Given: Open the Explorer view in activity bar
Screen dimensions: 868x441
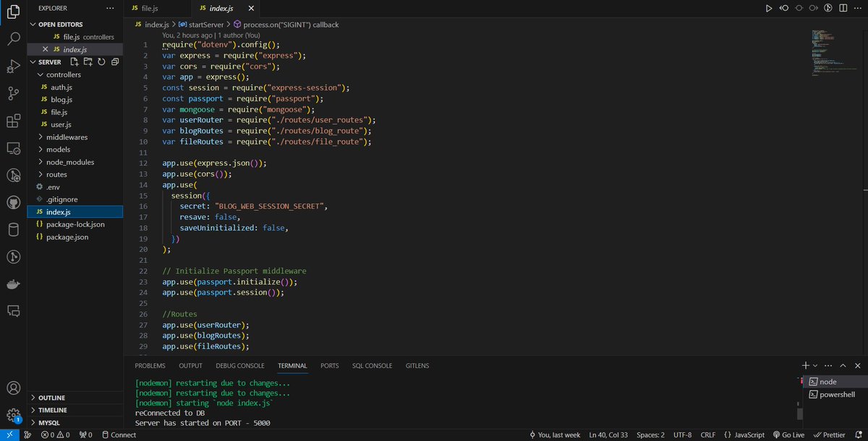Looking at the screenshot, I should [13, 13].
